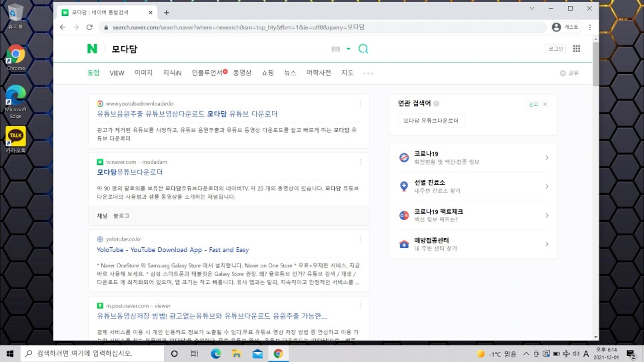Click browser back arrow
644x362 pixels.
63,27
